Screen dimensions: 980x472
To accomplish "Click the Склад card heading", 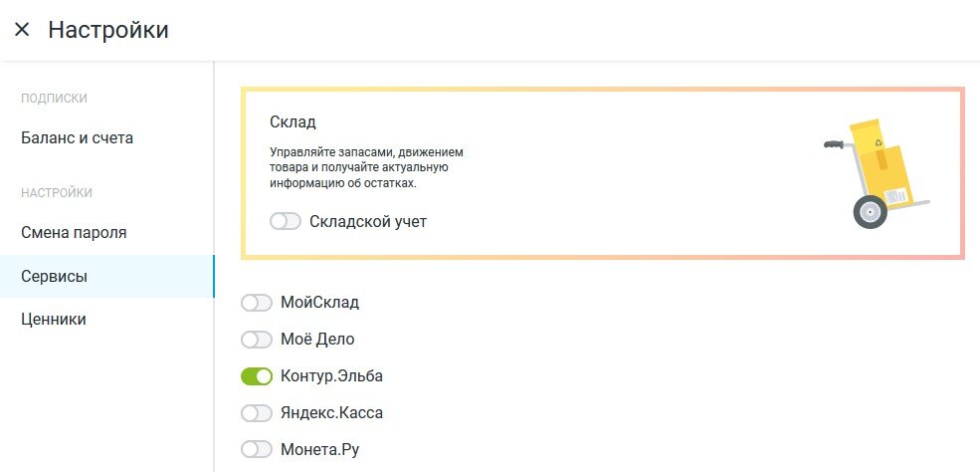I will click(293, 121).
